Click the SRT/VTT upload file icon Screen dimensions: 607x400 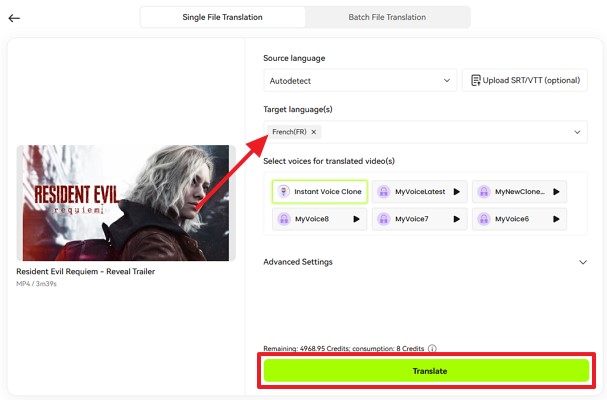(475, 81)
